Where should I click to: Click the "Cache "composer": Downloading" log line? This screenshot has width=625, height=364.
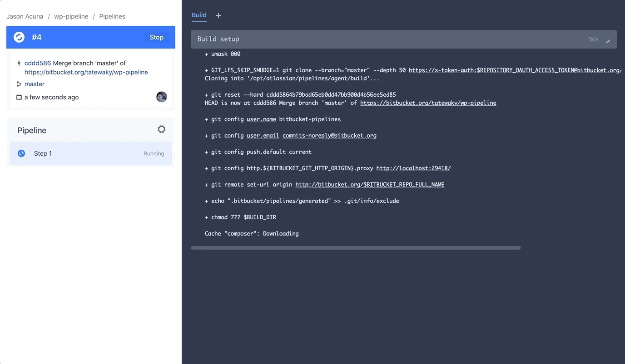(252, 234)
